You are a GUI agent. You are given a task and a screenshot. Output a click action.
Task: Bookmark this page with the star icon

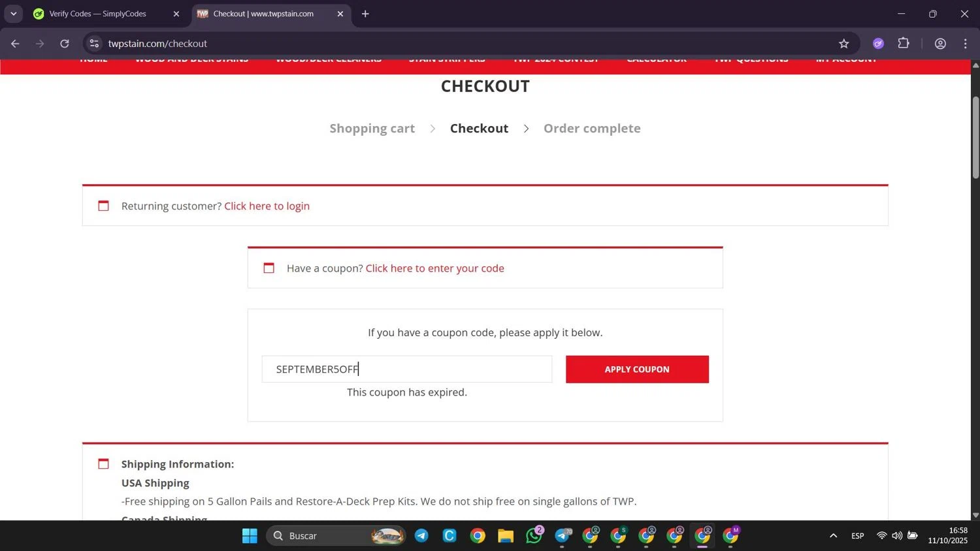coord(843,44)
